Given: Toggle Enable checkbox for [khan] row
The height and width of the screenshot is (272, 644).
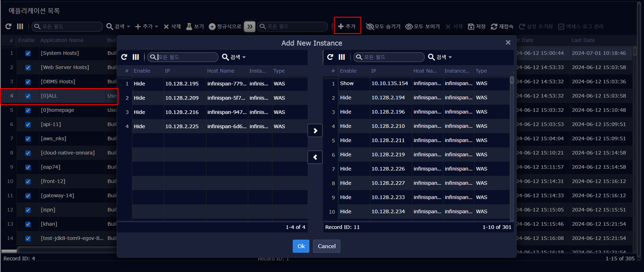Looking at the screenshot, I should pyautogui.click(x=28, y=224).
